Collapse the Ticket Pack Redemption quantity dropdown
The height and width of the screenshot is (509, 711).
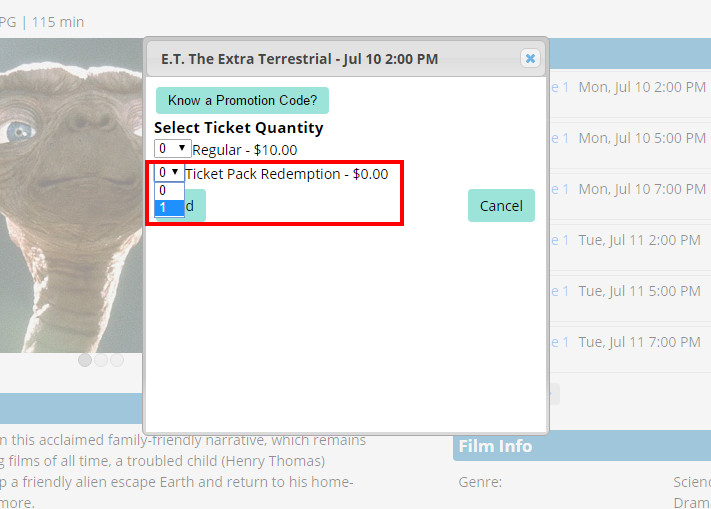[x=168, y=173]
